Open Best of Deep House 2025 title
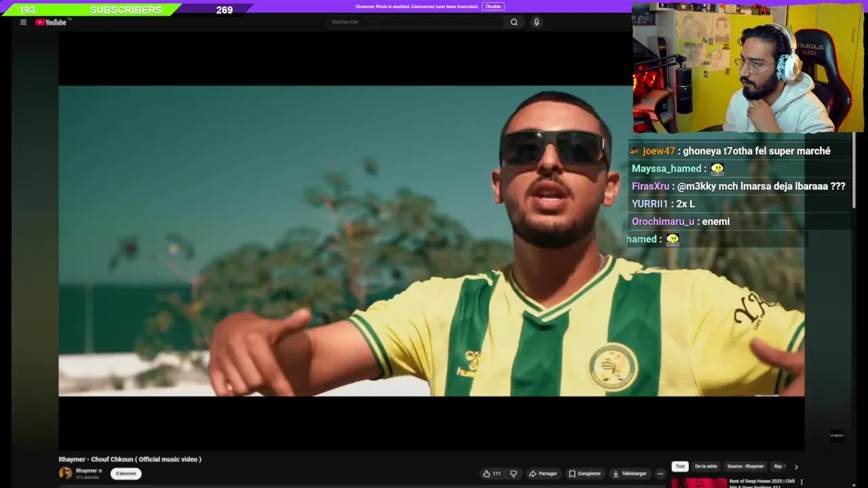868x488 pixels. click(x=762, y=483)
